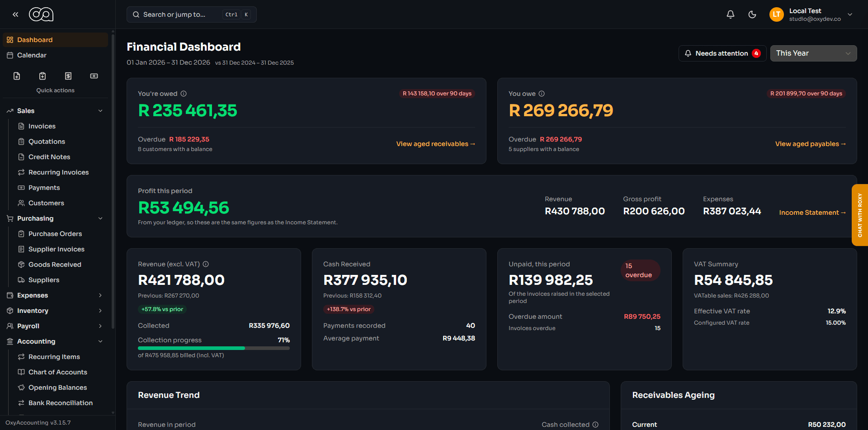Click the LT user avatar
The width and height of the screenshot is (868, 430).
777,14
